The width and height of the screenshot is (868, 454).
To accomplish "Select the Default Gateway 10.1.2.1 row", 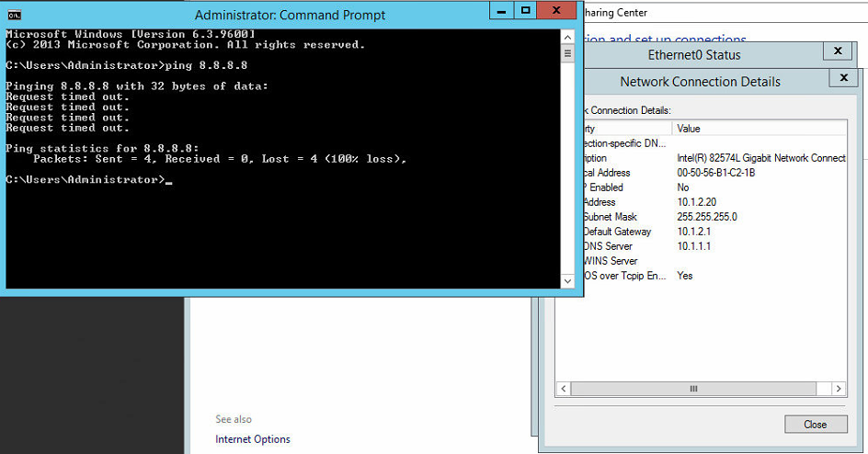I will [708, 232].
